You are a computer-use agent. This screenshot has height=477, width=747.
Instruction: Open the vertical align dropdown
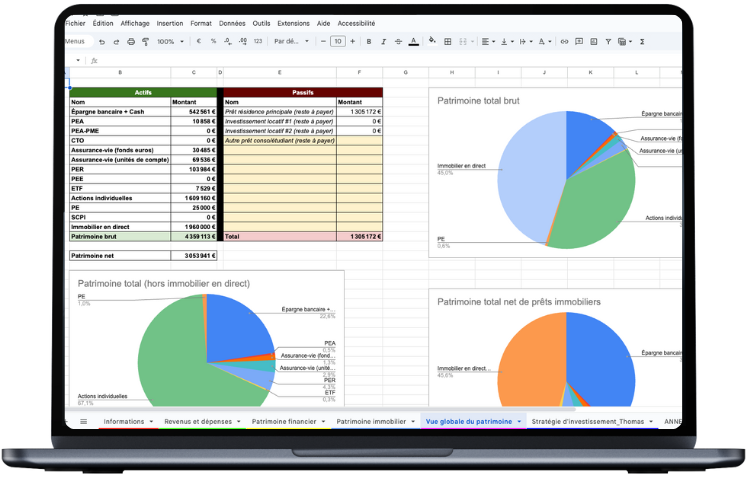pyautogui.click(x=507, y=41)
